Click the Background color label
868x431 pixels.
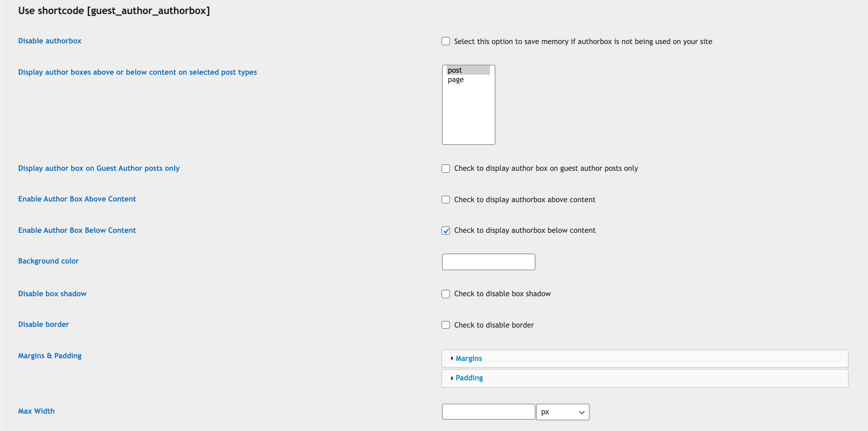tap(48, 261)
